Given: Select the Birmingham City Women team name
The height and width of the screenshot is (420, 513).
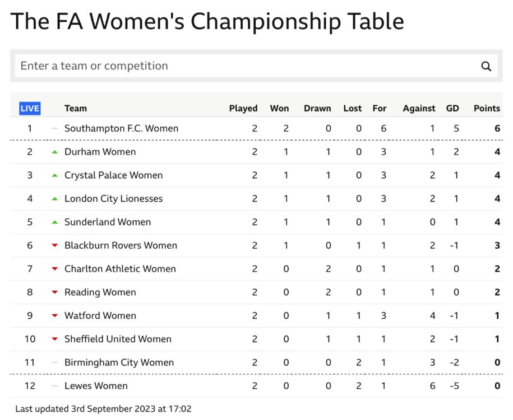Looking at the screenshot, I should (119, 362).
